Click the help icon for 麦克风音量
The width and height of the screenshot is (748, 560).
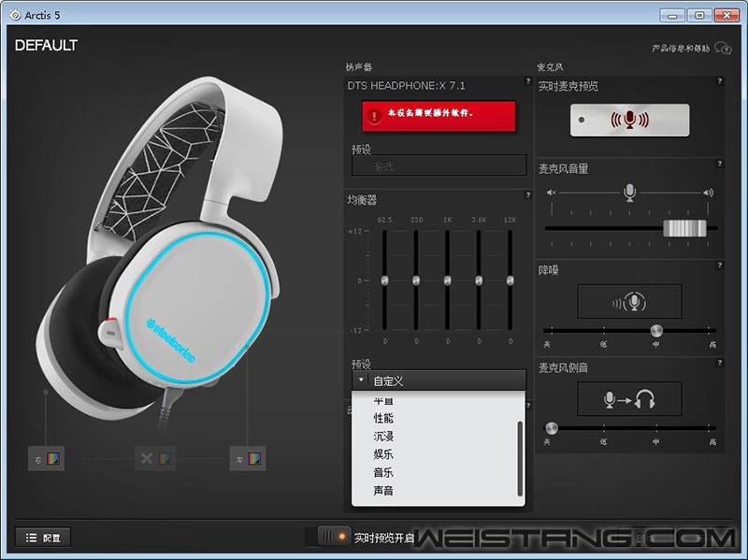click(x=719, y=165)
